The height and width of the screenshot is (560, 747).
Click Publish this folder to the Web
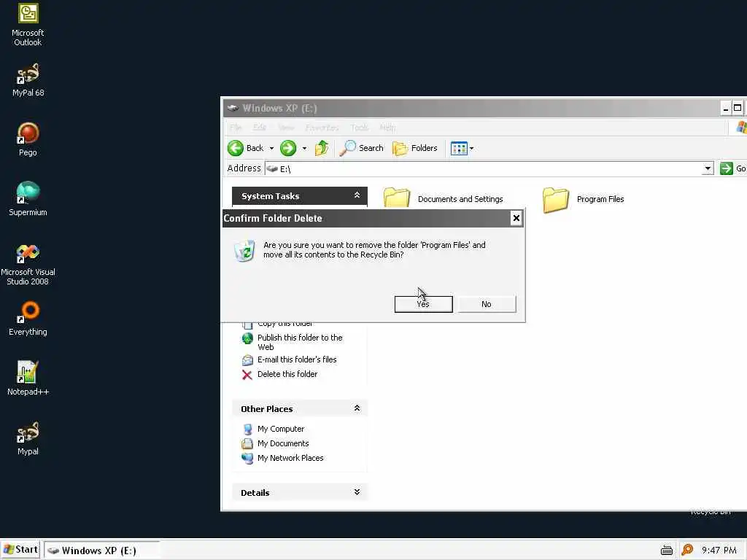point(300,342)
